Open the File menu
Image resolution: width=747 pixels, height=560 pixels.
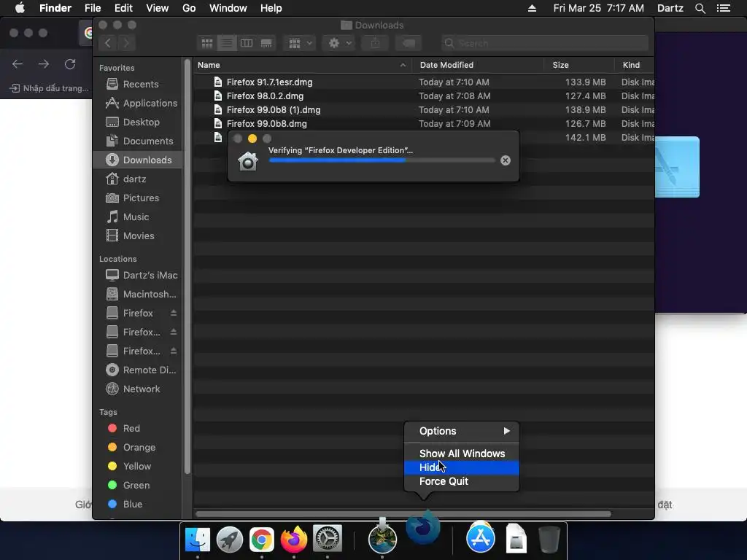point(93,8)
